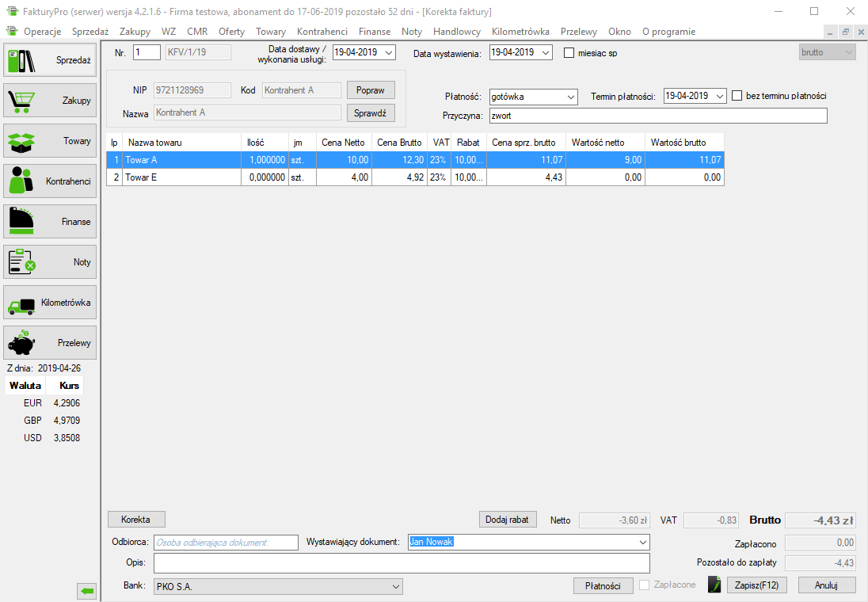The image size is (868, 602).
Task: Select the Towar E table row
Action: (x=182, y=177)
